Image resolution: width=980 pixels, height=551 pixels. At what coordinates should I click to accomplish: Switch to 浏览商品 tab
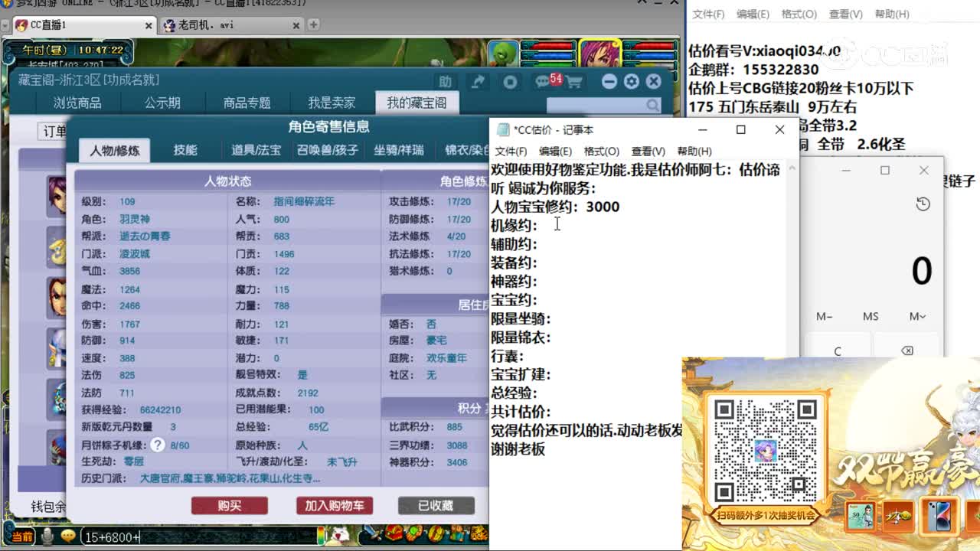77,103
